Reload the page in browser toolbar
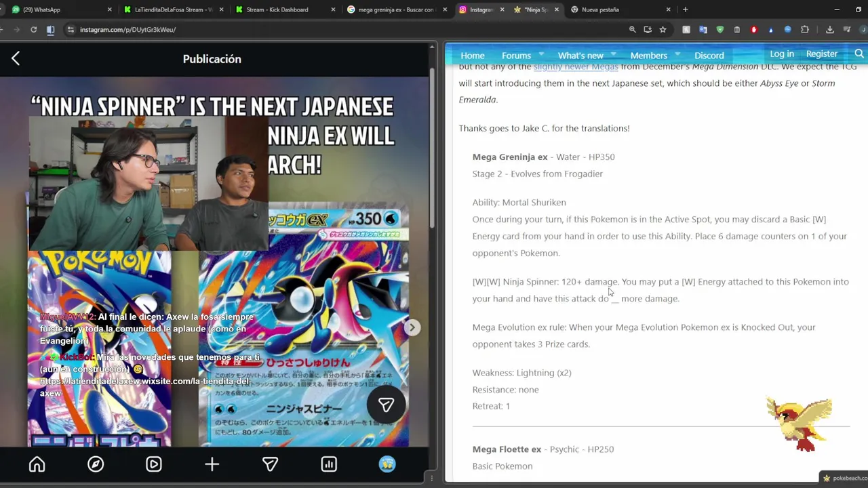868x488 pixels. pyautogui.click(x=33, y=30)
